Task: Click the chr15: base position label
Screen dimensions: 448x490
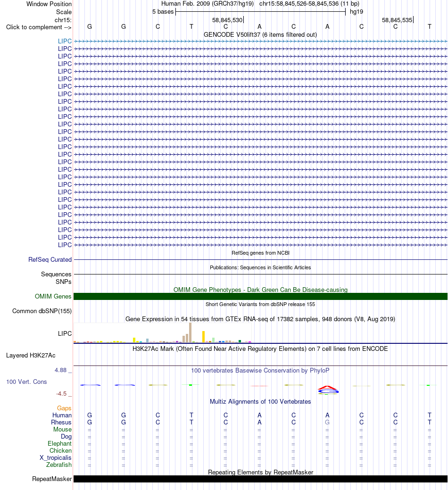Action: 63,20
